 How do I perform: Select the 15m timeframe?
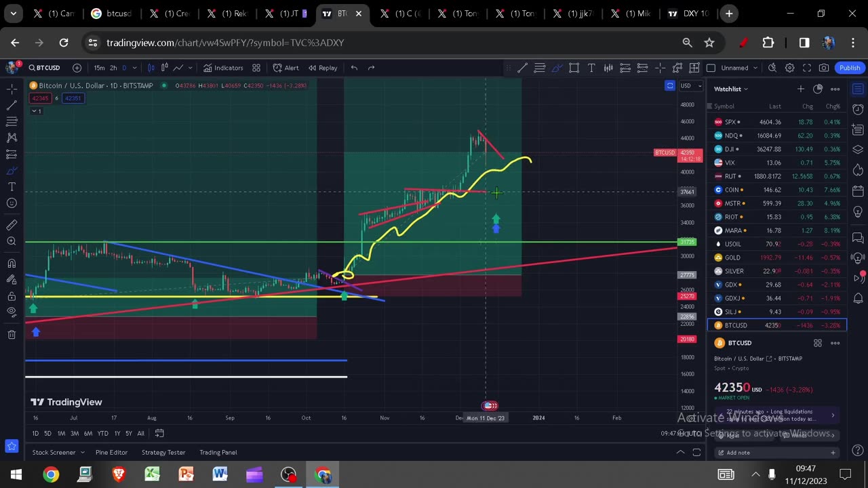pyautogui.click(x=99, y=68)
